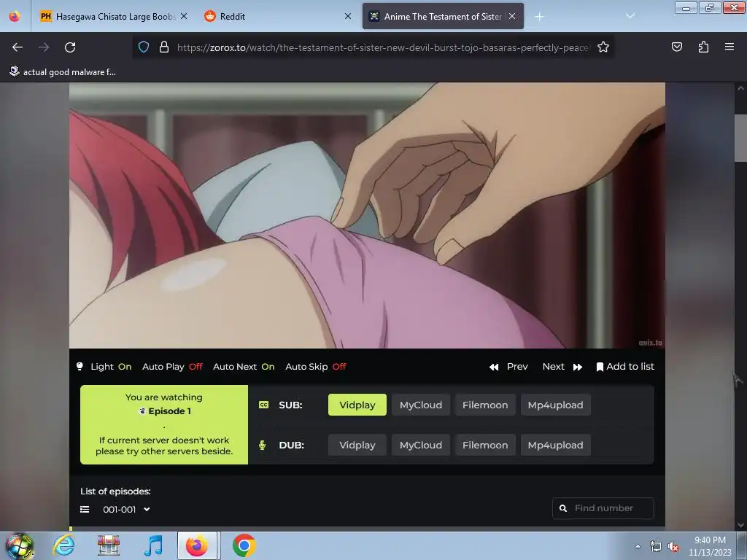Click the microphone DUB icon

[262, 445]
